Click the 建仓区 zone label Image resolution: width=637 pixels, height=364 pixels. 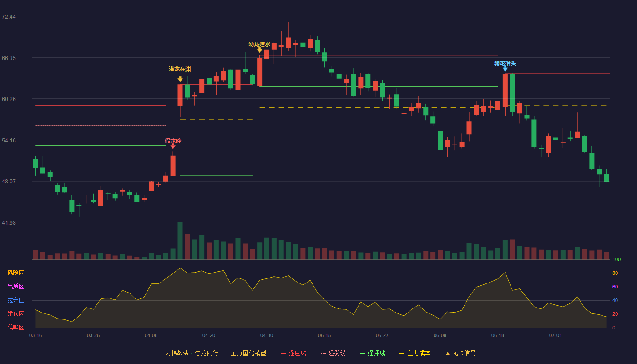[15, 314]
